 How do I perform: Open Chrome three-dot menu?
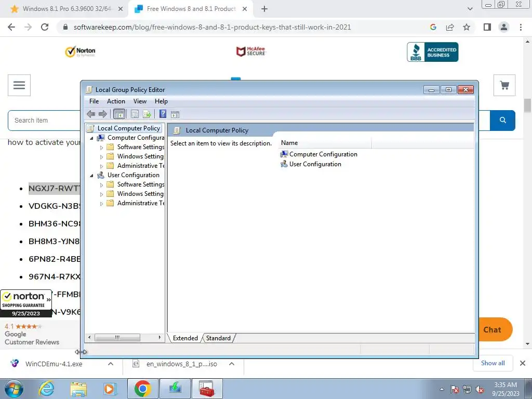click(521, 27)
